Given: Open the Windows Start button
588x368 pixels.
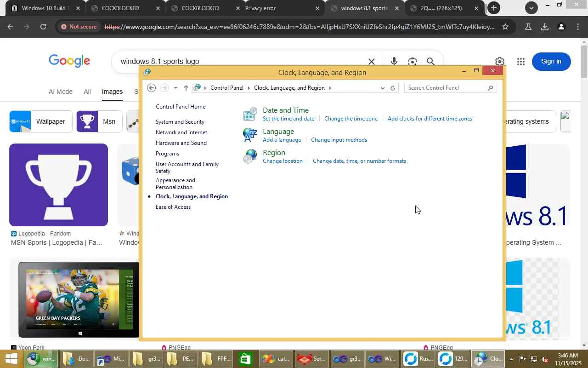Looking at the screenshot, I should coord(11,359).
